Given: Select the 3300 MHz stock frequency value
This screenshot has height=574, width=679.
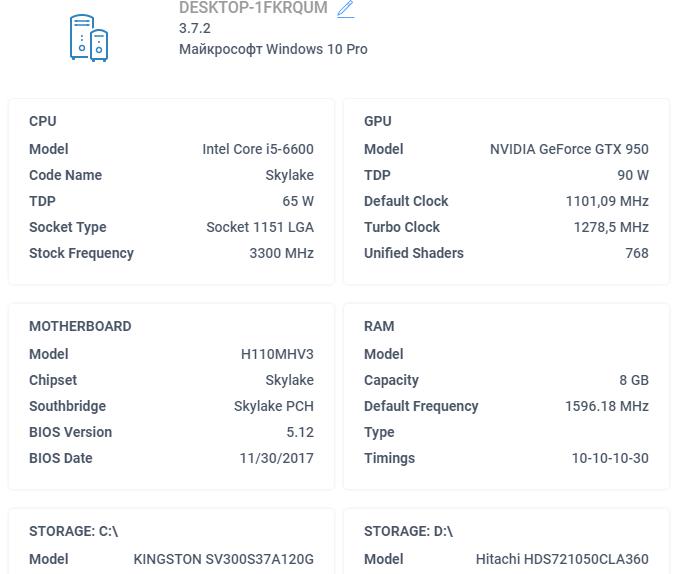Looking at the screenshot, I should click(x=281, y=253).
